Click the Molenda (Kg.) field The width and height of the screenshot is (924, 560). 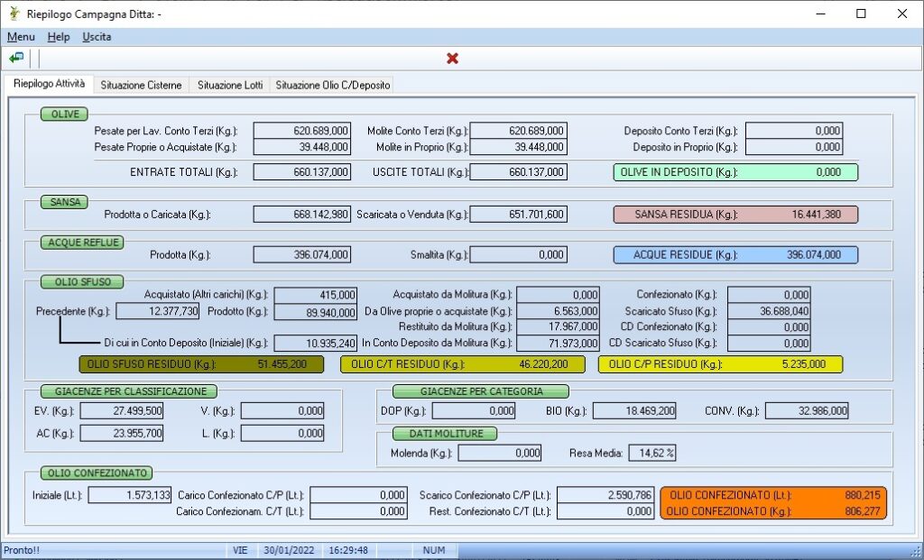pyautogui.click(x=500, y=453)
